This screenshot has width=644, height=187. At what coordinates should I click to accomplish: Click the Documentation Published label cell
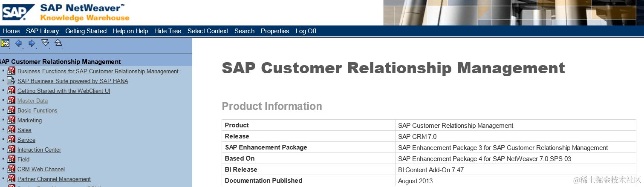[x=309, y=181]
